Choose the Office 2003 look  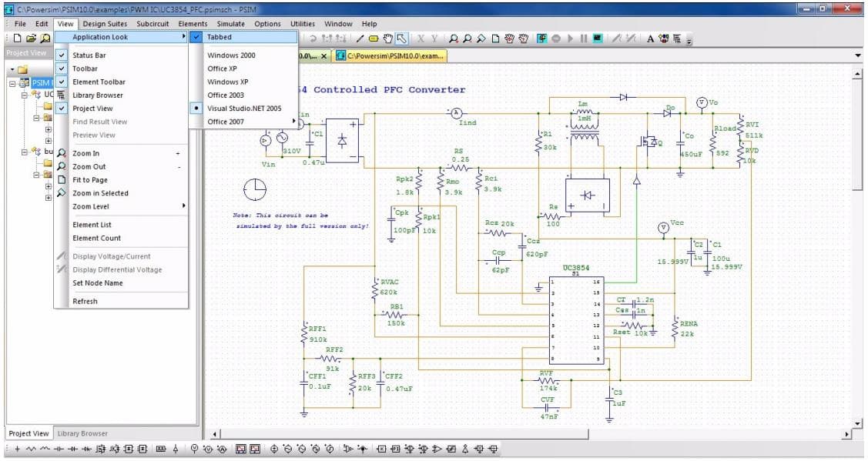243,95
